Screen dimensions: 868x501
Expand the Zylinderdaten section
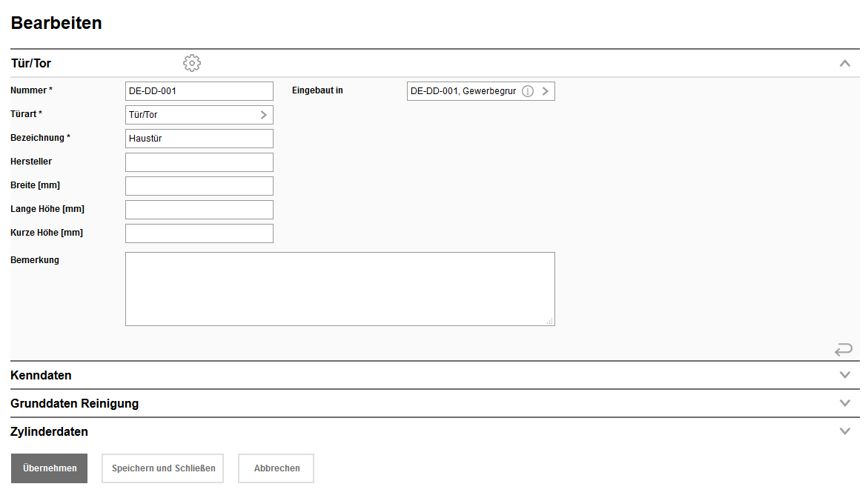tap(844, 431)
